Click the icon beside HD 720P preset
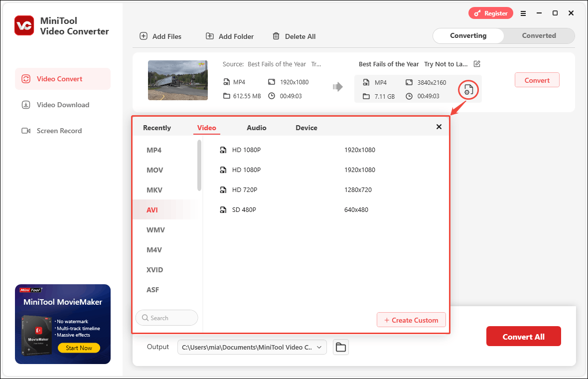 (x=223, y=189)
